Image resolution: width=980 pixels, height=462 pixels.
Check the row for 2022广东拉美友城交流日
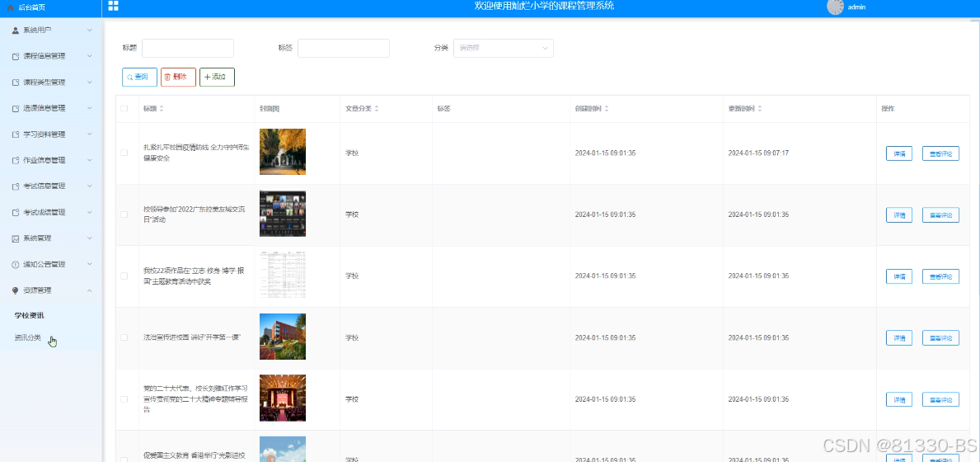tap(124, 214)
